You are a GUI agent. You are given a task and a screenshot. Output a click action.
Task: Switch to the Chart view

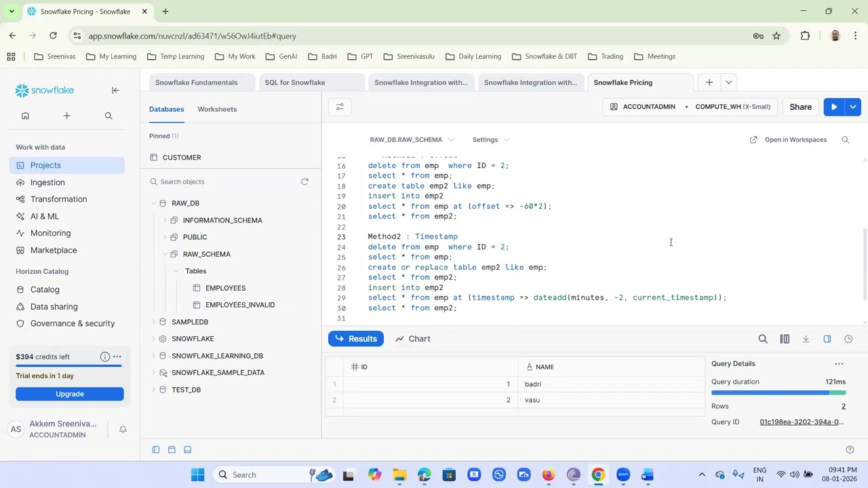pos(413,339)
